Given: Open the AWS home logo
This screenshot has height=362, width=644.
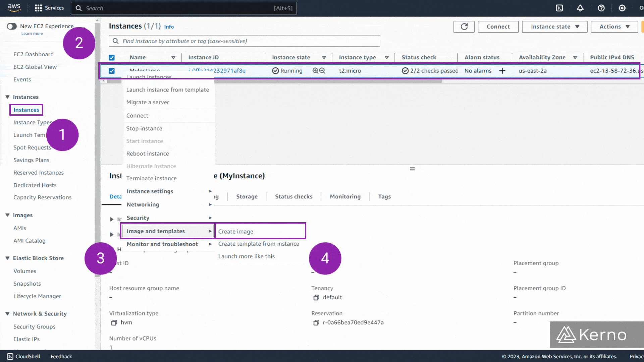Looking at the screenshot, I should pos(14,8).
